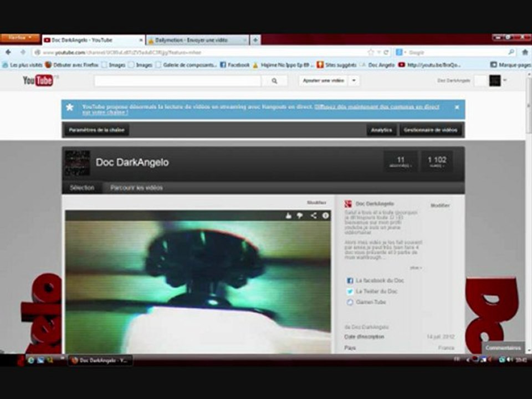Close the Doc DarkAngelo YouTube tab
Screen dimensions: 532x399
(x=141, y=40)
